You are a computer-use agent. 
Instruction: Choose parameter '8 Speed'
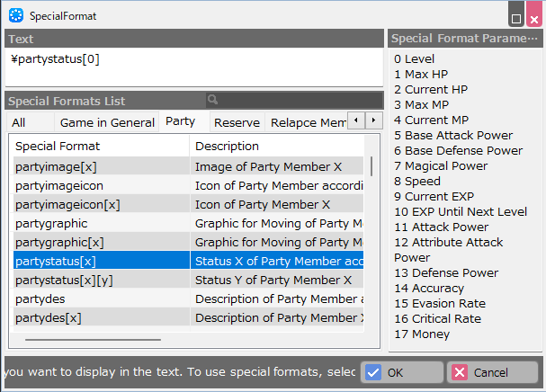pos(417,182)
